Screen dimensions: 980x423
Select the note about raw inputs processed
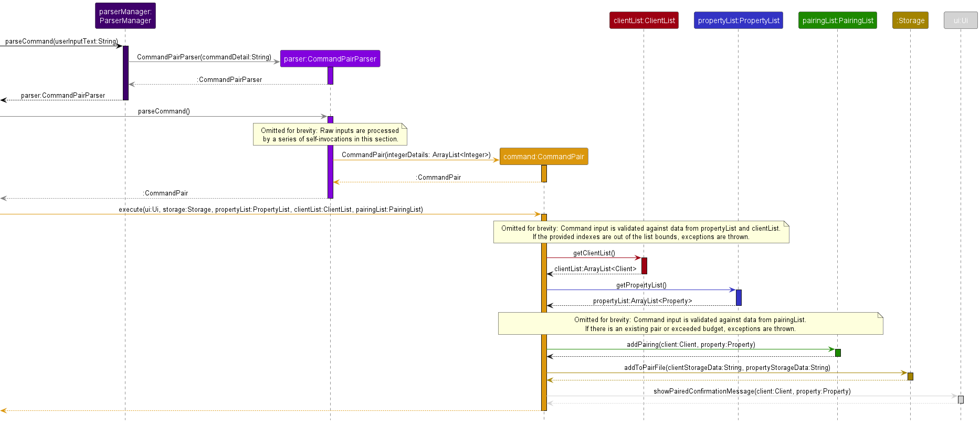click(x=330, y=135)
